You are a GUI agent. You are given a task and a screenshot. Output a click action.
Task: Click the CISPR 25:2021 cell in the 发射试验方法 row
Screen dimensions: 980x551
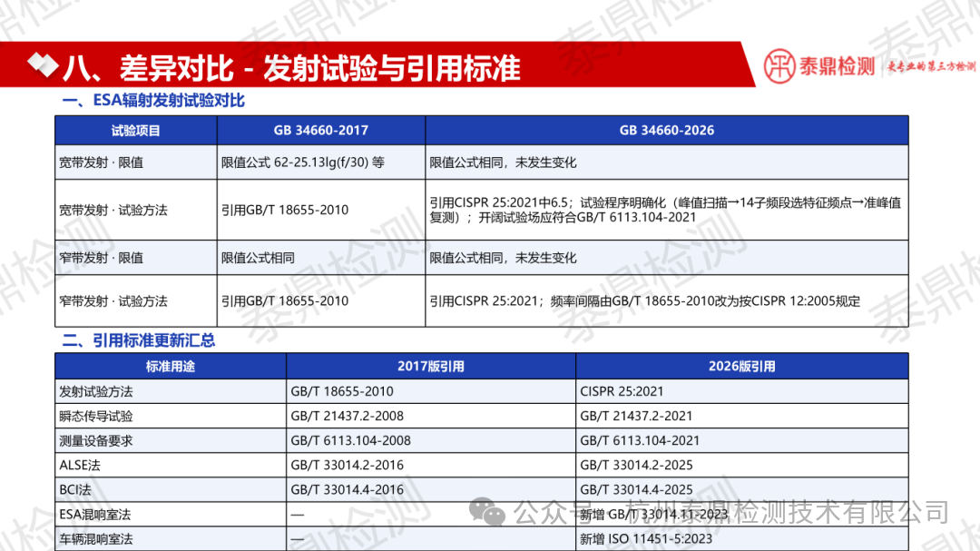click(742, 391)
